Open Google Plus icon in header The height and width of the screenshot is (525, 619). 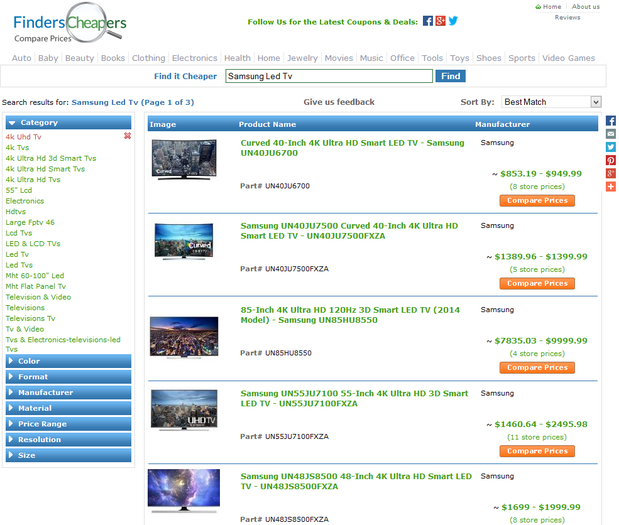coord(440,21)
